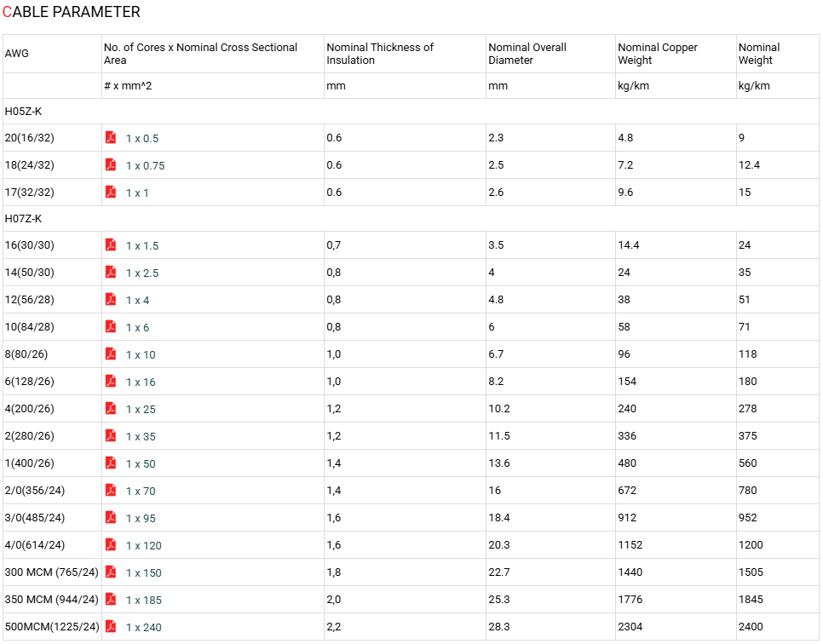Open the 1 x 1 datasheet link

(x=137, y=193)
